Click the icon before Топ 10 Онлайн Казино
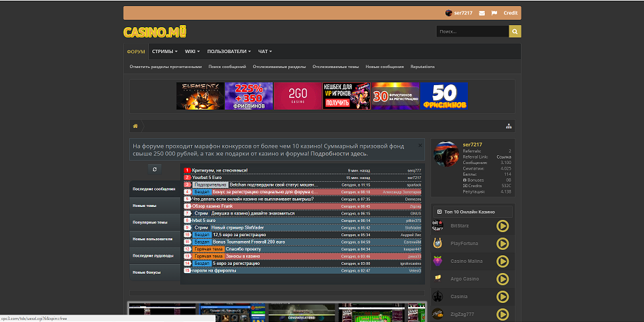This screenshot has height=322, width=644. click(439, 212)
